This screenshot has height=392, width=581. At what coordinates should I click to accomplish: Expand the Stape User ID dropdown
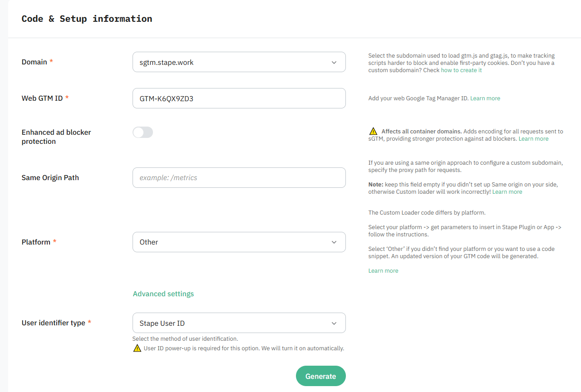click(239, 323)
